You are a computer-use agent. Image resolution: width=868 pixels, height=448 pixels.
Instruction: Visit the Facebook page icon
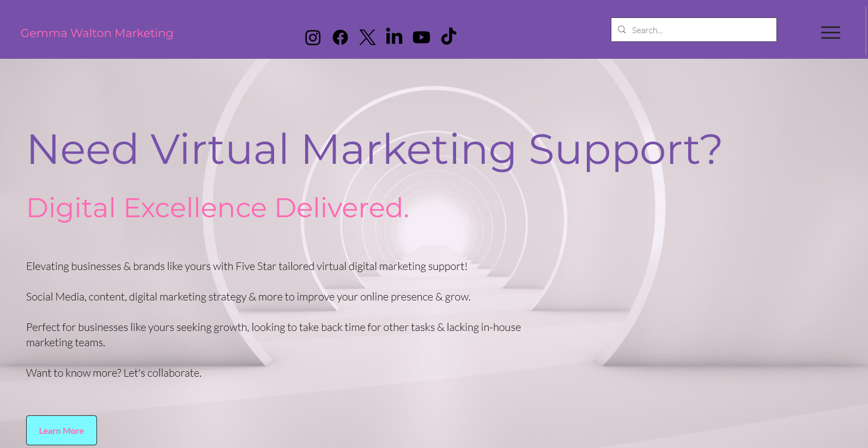(x=340, y=38)
